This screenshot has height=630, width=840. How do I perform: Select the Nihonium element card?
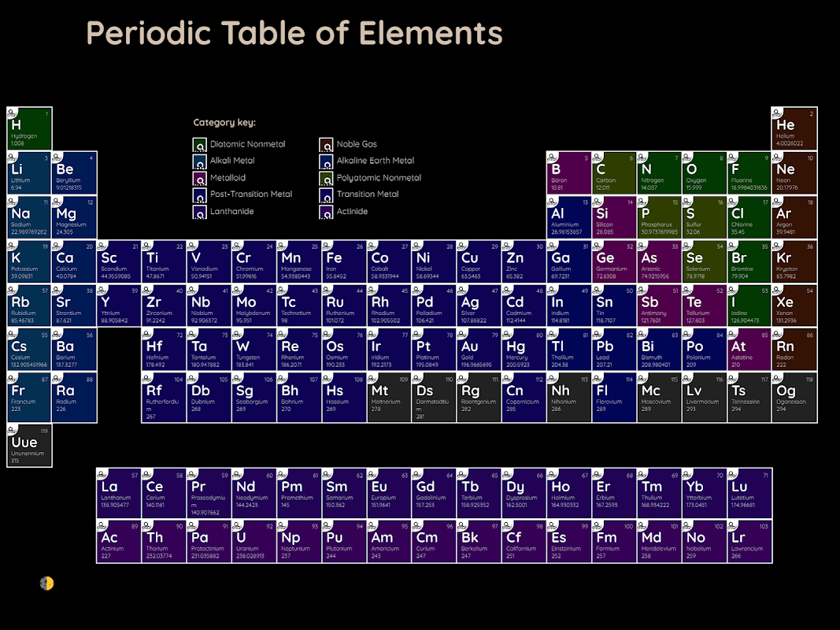click(569, 398)
